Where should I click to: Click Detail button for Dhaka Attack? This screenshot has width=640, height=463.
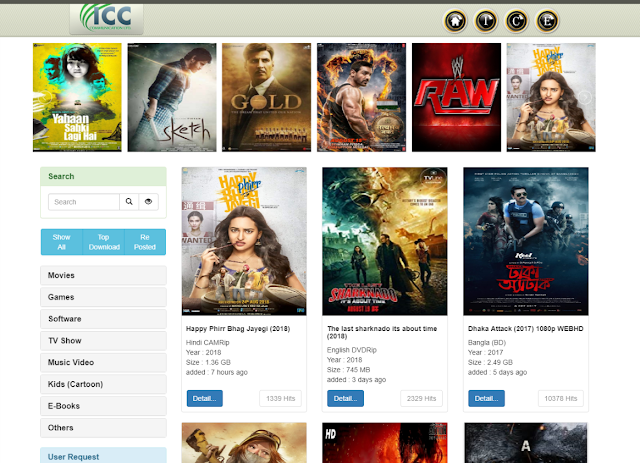[x=486, y=398]
